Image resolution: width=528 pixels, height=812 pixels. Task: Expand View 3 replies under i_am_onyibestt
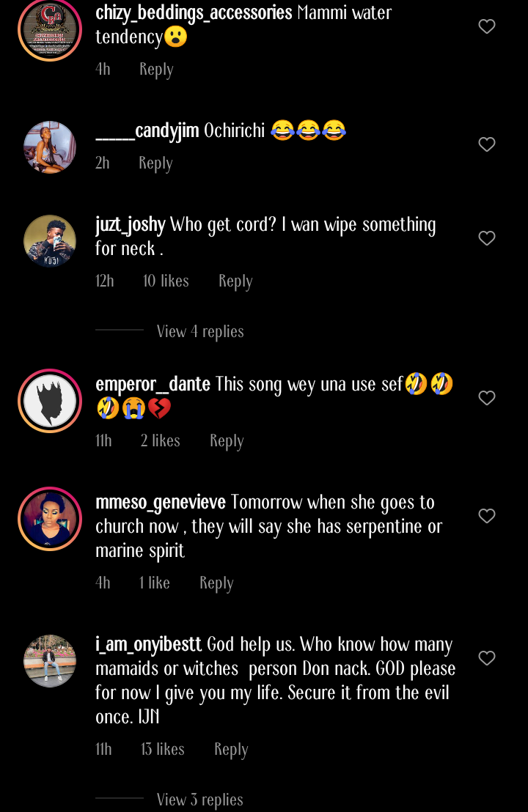pyautogui.click(x=200, y=800)
